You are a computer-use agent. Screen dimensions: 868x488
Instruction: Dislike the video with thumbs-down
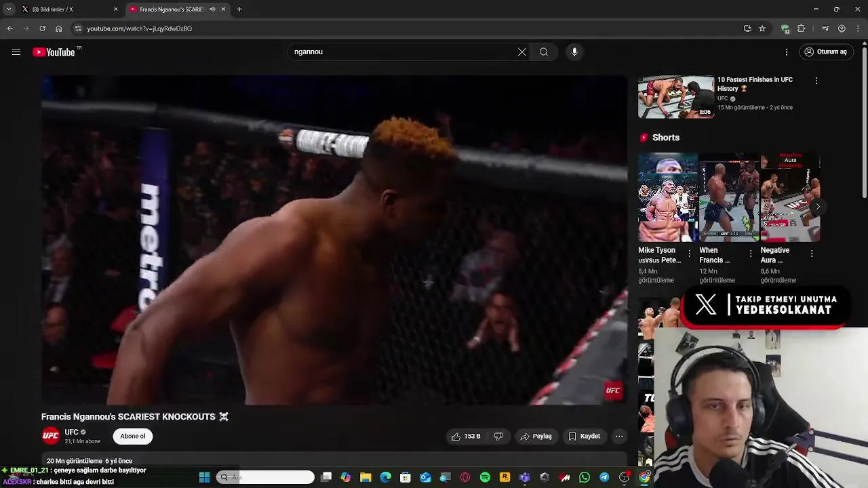(498, 436)
